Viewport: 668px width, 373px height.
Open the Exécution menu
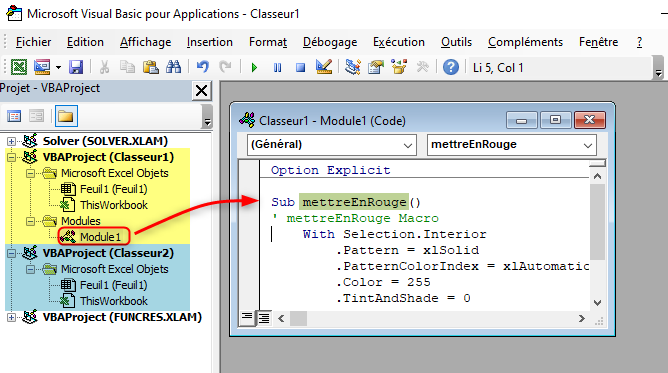399,42
